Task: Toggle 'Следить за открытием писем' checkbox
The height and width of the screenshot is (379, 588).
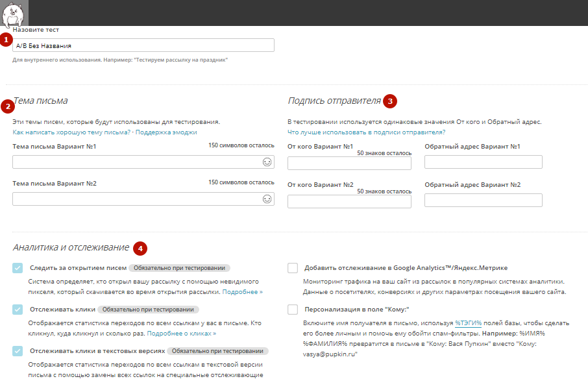Action: tap(18, 268)
